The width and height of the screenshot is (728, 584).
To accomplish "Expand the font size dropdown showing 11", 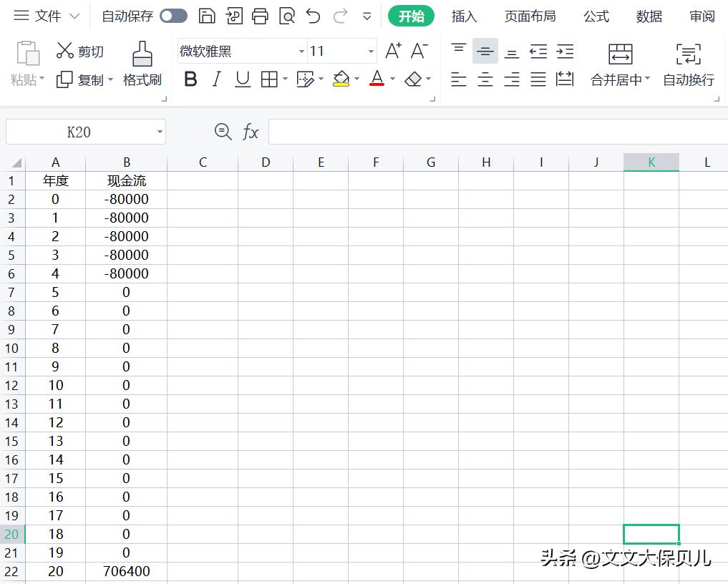I will (371, 52).
